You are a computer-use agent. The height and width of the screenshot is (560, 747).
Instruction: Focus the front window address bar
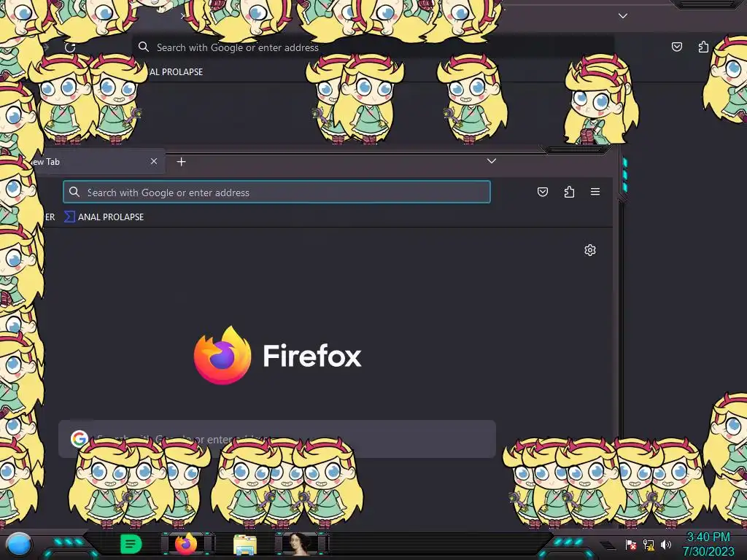(276, 192)
